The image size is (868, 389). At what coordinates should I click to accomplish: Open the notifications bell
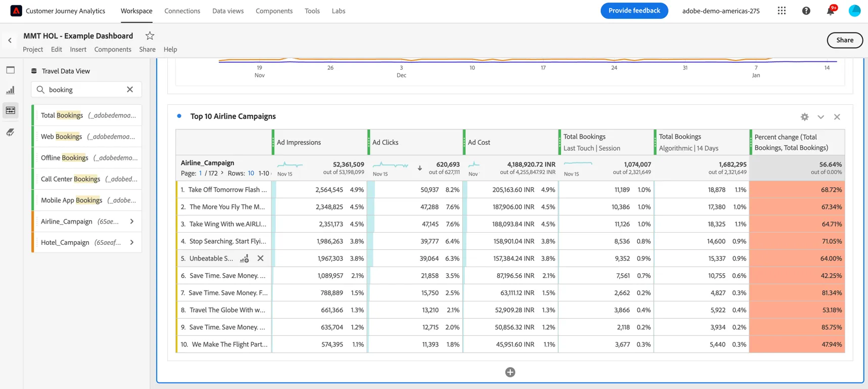(x=830, y=11)
